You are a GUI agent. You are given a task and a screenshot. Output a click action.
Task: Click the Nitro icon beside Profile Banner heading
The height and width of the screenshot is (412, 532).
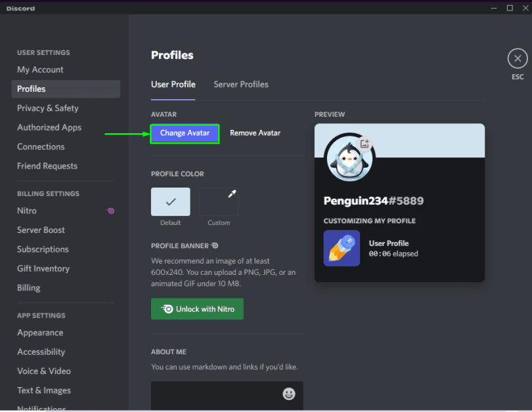coord(214,245)
